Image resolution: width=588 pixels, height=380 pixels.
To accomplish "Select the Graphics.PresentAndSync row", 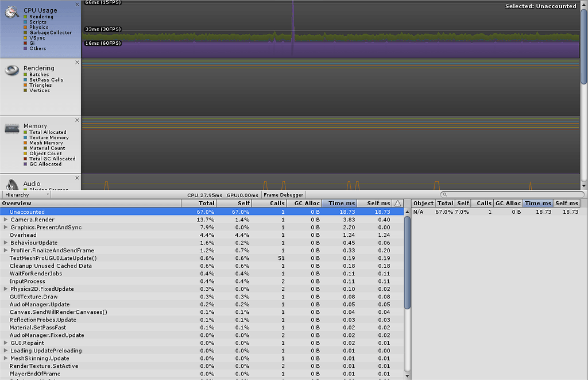I will [x=202, y=227].
